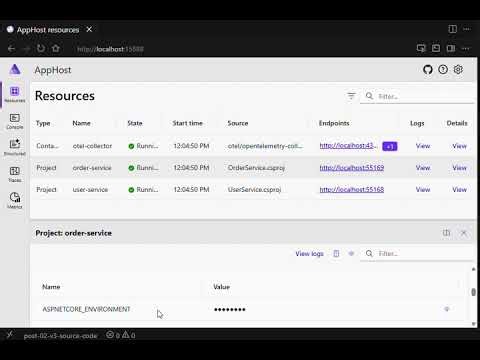Open the browser toolbar more options
The image size is (480, 360).
pyautogui.click(x=466, y=49)
